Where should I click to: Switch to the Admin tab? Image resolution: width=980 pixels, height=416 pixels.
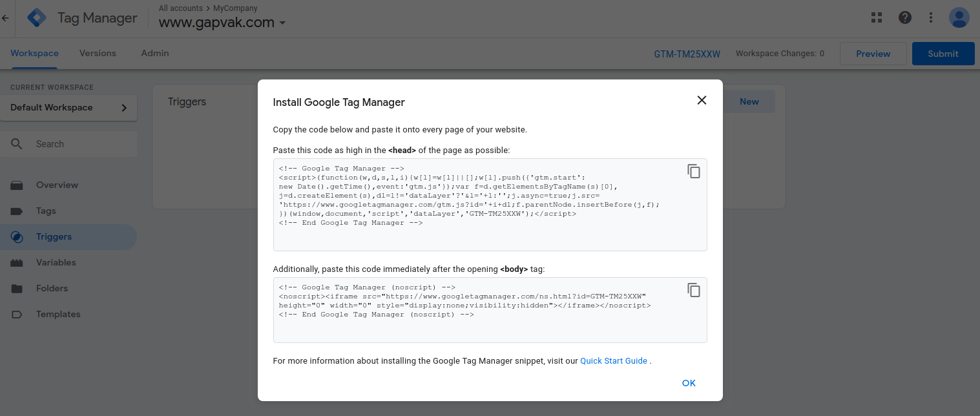(x=155, y=54)
